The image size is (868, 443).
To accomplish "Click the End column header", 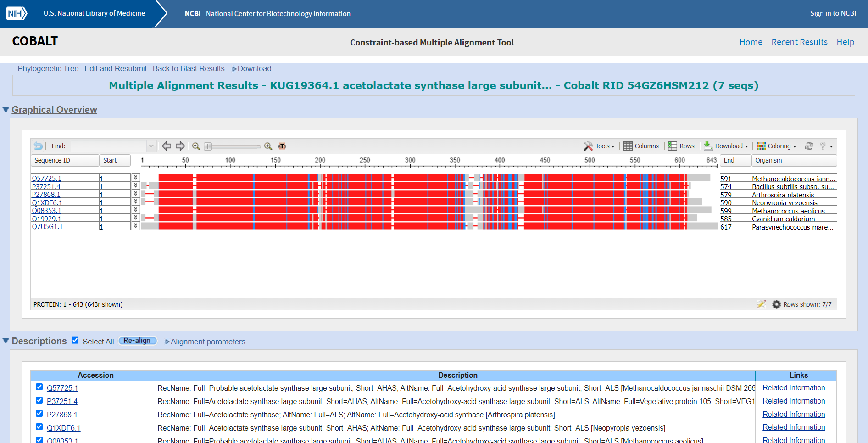I will 735,160.
